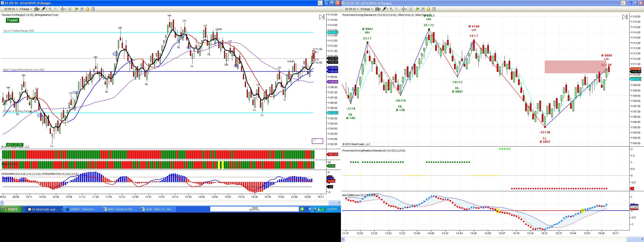
Task: Click Indicators icon in PriceActionSwing chart toolbar
Action: tap(423, 9)
